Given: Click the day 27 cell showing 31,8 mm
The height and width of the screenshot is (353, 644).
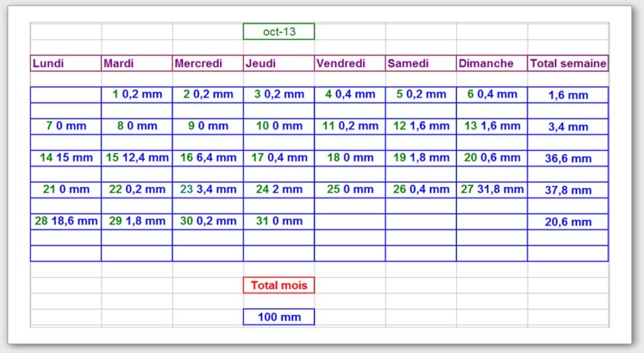Looking at the screenshot, I should 492,190.
